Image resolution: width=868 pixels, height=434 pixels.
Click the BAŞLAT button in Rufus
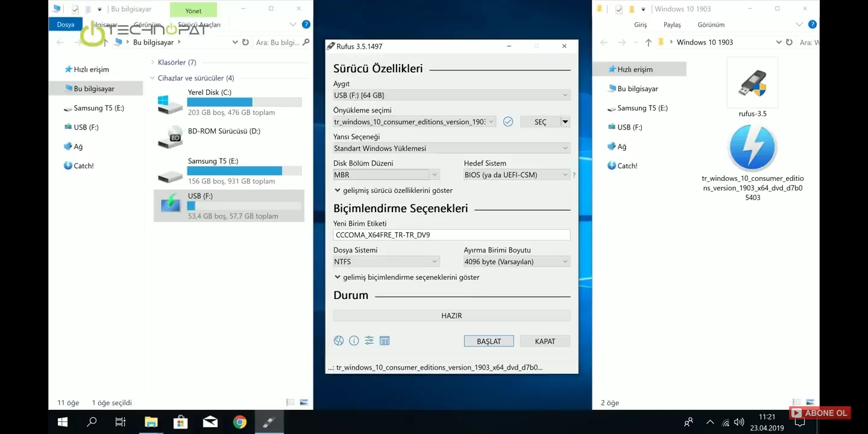click(x=489, y=341)
